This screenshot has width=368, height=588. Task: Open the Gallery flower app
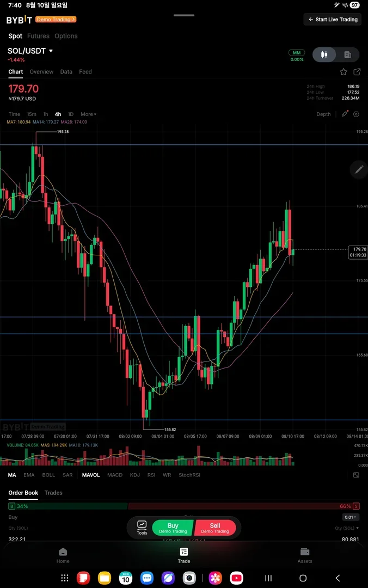pos(216,578)
